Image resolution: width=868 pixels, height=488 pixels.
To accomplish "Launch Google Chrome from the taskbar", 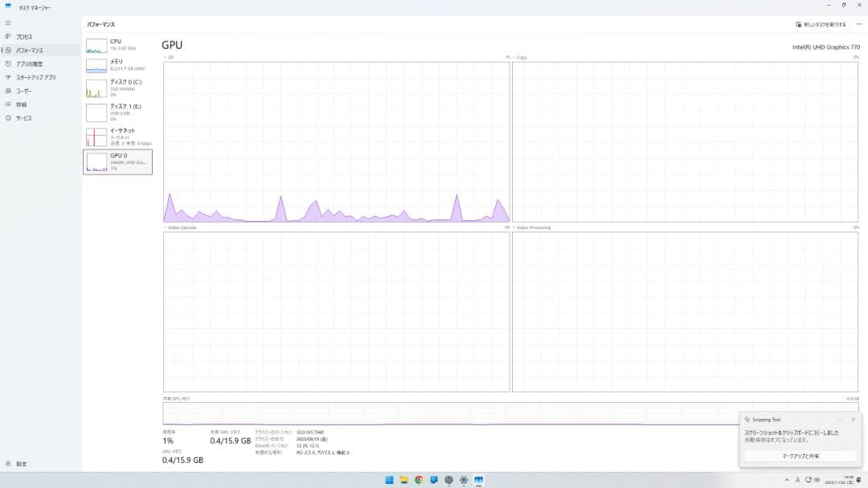I will pos(417,480).
